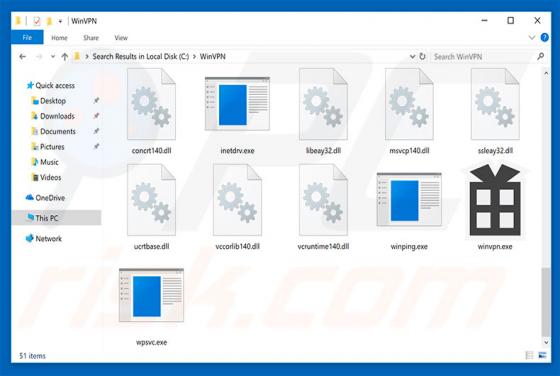Open Music in the navigation pane
This screenshot has height=376, width=560.
45,162
